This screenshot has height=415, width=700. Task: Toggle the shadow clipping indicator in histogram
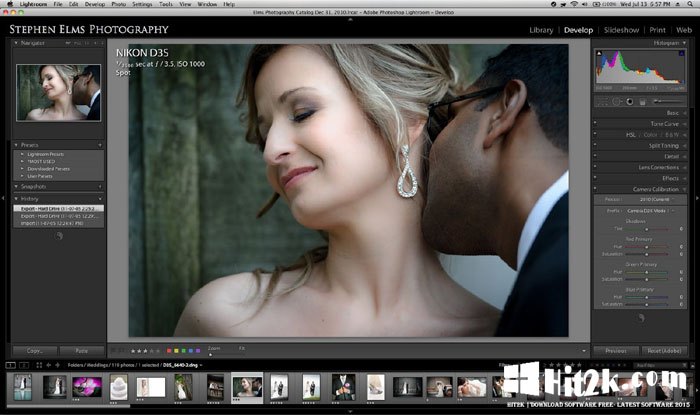pos(599,54)
